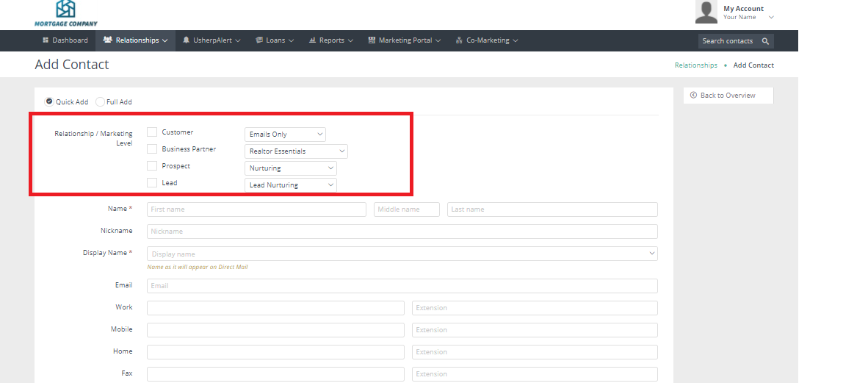The height and width of the screenshot is (383, 868).
Task: Click the Reports bar chart icon
Action: [312, 40]
